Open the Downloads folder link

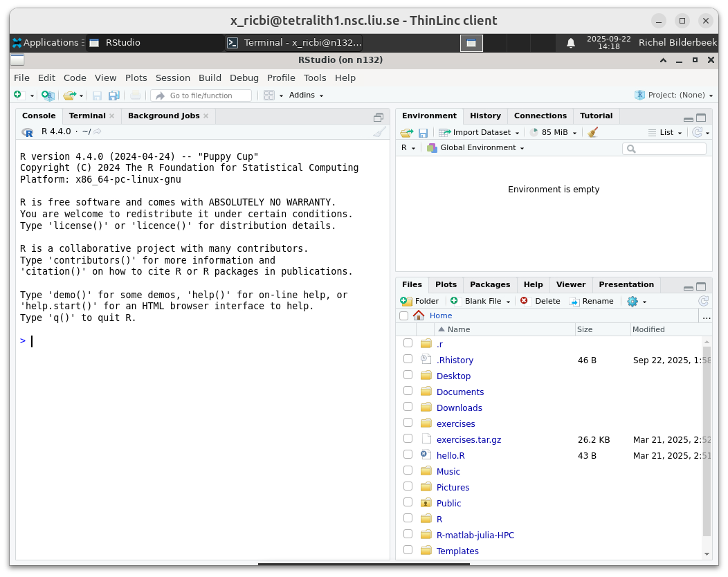pos(459,407)
